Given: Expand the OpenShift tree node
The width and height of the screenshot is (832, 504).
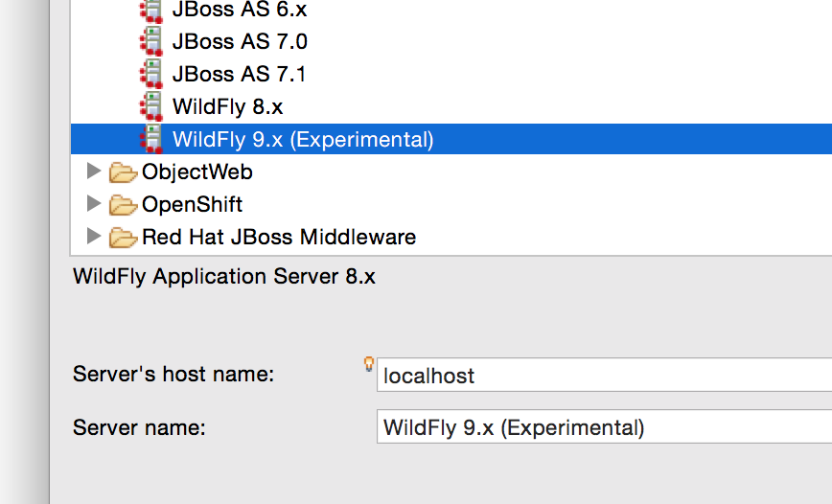Looking at the screenshot, I should point(94,203).
